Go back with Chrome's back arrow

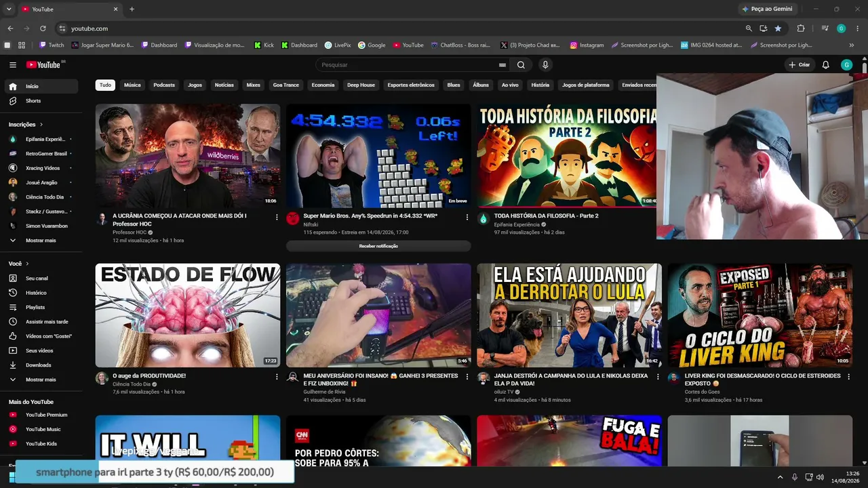(10, 28)
